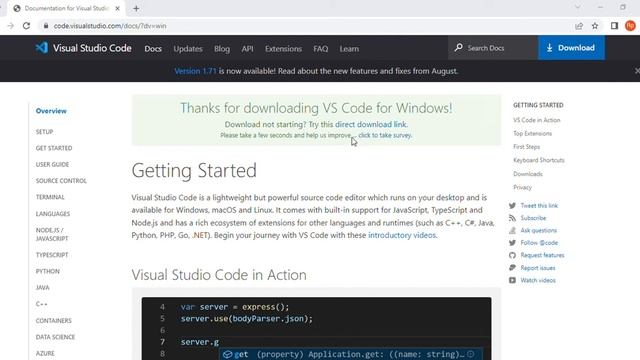The width and height of the screenshot is (640, 360).
Task: Click the browser address bar URL
Action: coord(110,26)
